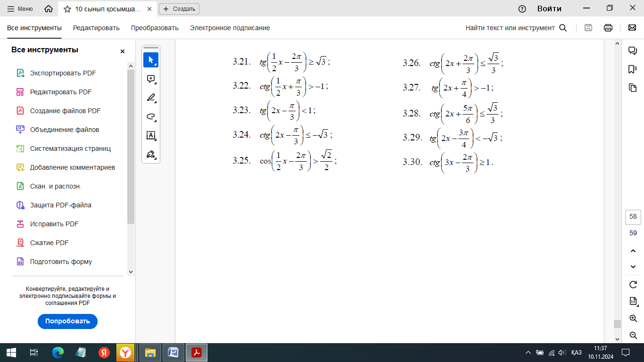Viewport: 644px width, 362px height.
Task: Zoom out with the magnifier minus icon
Action: (x=633, y=336)
